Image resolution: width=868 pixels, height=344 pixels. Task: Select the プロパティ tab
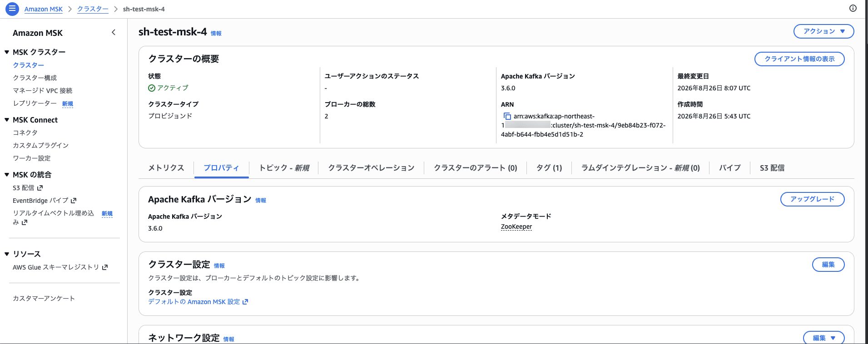pos(221,168)
